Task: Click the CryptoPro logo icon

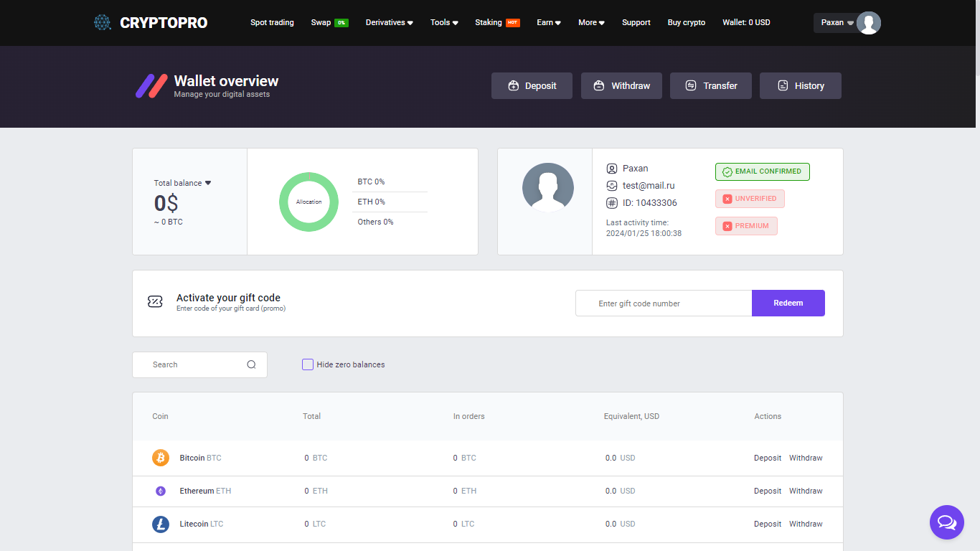Action: click(x=103, y=22)
